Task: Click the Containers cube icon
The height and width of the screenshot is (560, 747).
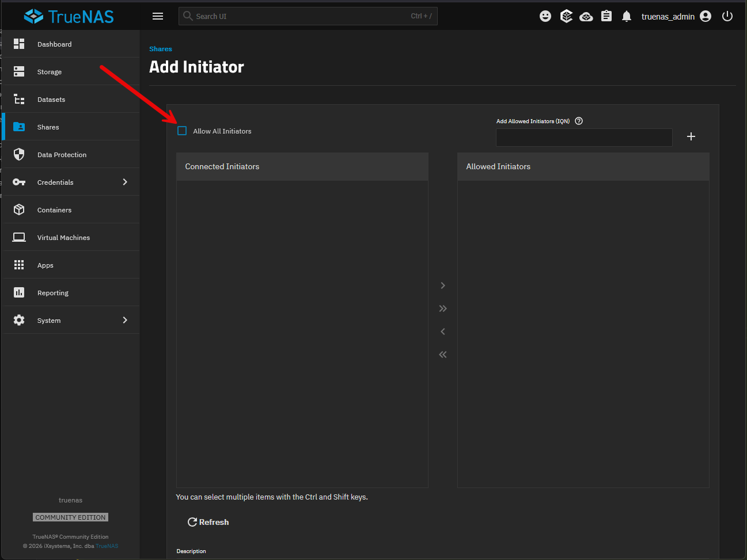Action: (19, 209)
